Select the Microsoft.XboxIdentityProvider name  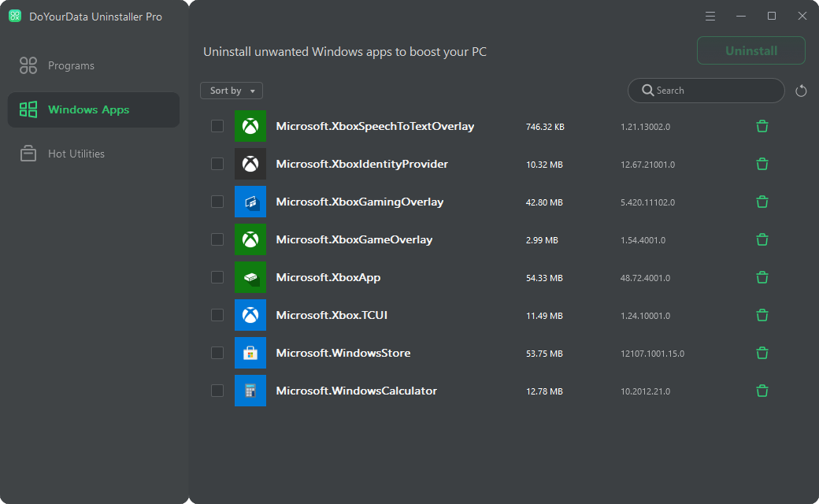coord(362,164)
